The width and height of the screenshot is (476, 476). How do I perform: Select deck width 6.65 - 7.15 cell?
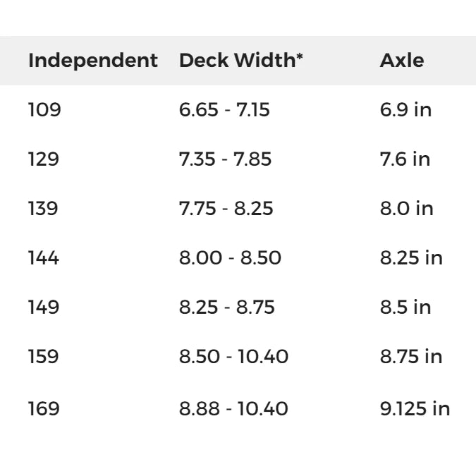click(224, 110)
